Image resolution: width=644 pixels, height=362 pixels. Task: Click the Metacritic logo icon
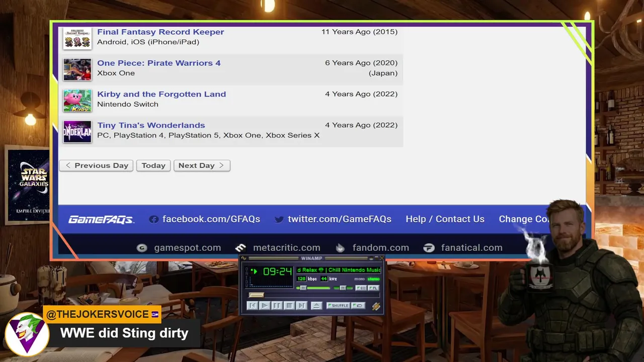(x=240, y=248)
